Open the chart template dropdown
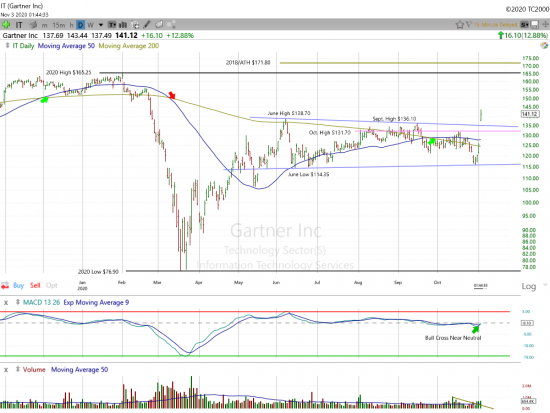Viewport: 550px width, 413px height. pos(112,25)
